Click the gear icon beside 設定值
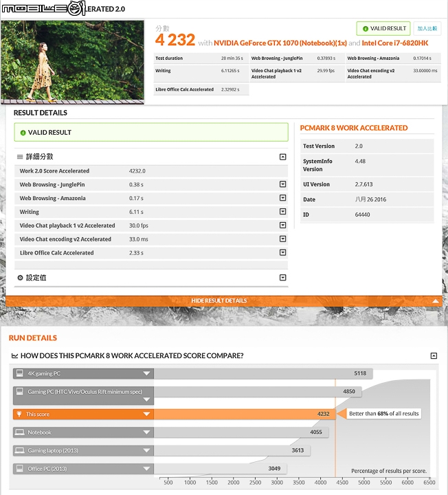Screen dimensions: 448x495 tap(20, 278)
